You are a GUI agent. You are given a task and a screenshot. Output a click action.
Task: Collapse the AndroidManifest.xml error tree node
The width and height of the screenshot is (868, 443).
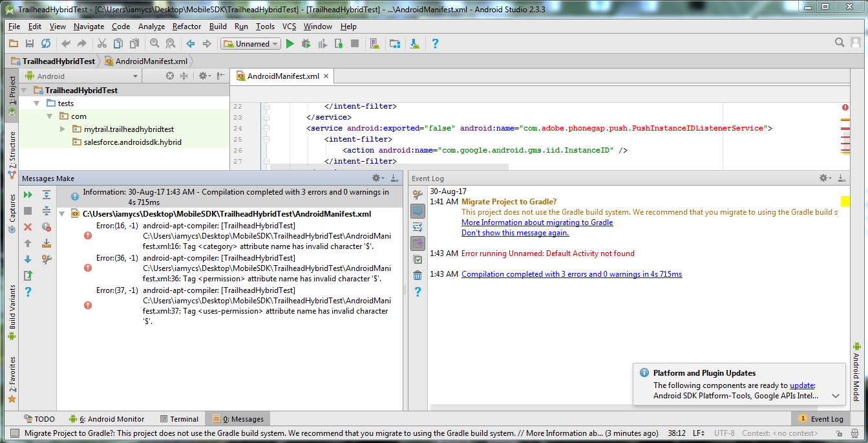pyautogui.click(x=62, y=213)
